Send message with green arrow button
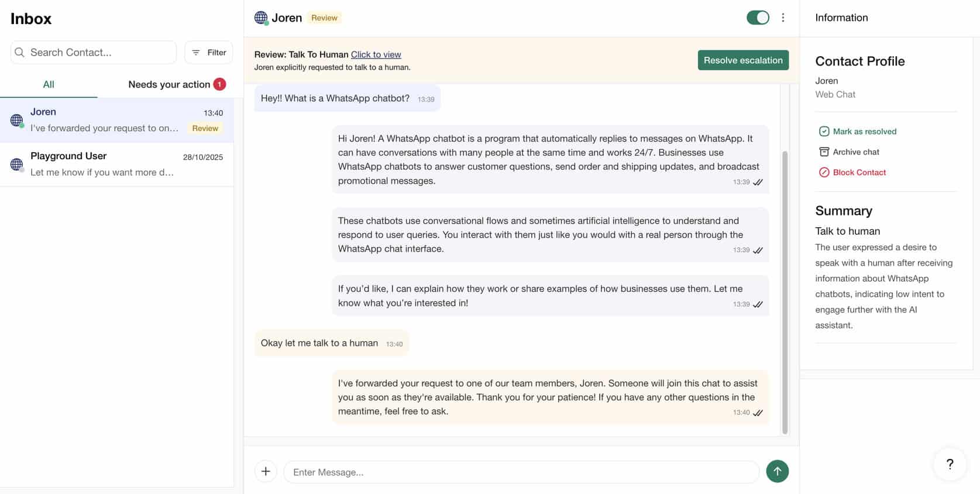The width and height of the screenshot is (980, 494). click(777, 471)
